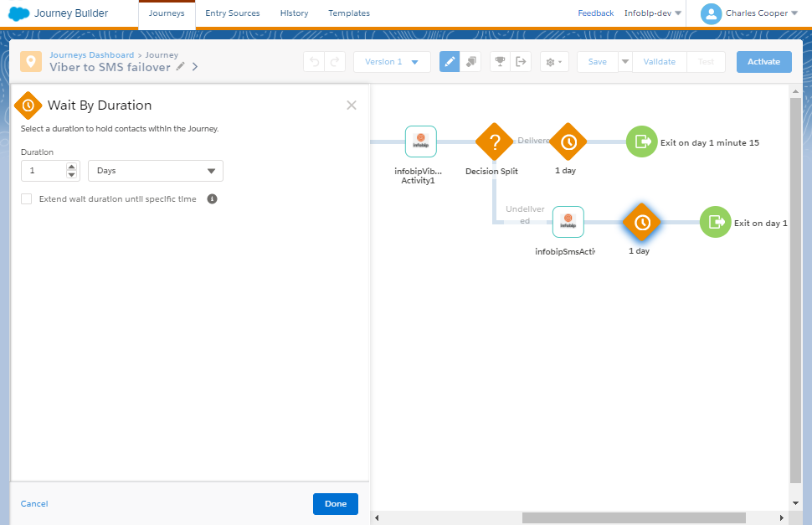Open the Charles Cooper user menu

click(x=747, y=13)
